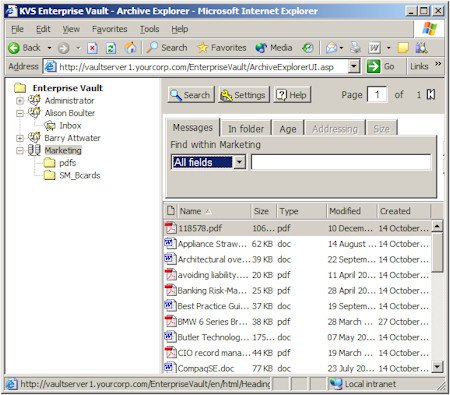Open the Media toolbar button
The image size is (450, 395).
(x=274, y=48)
